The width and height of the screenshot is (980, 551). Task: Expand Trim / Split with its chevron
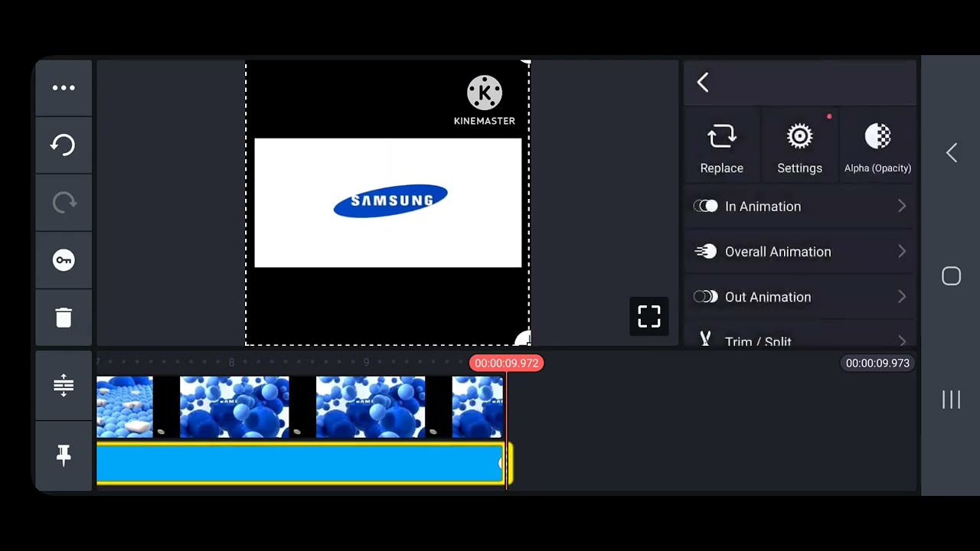coord(902,341)
